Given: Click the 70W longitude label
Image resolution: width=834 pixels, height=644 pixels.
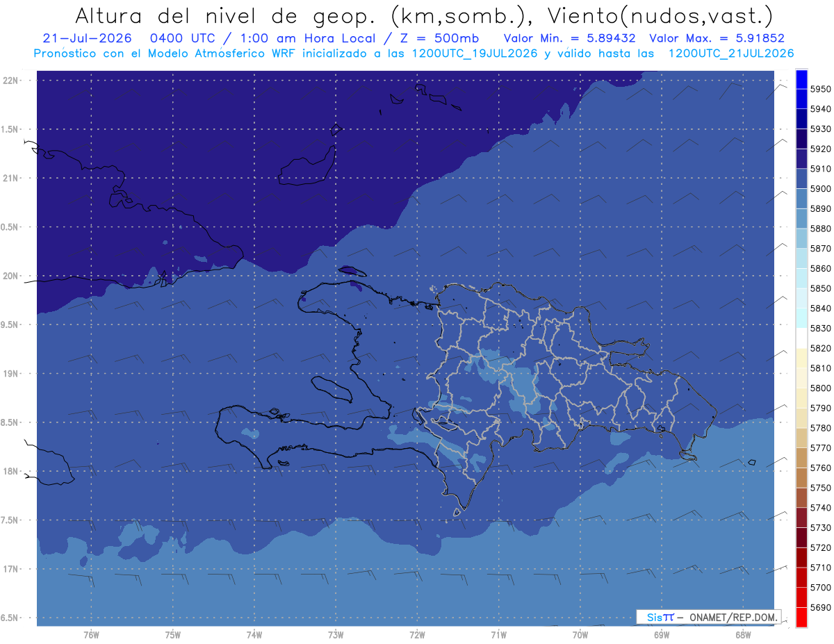Looking at the screenshot, I should (x=580, y=635).
